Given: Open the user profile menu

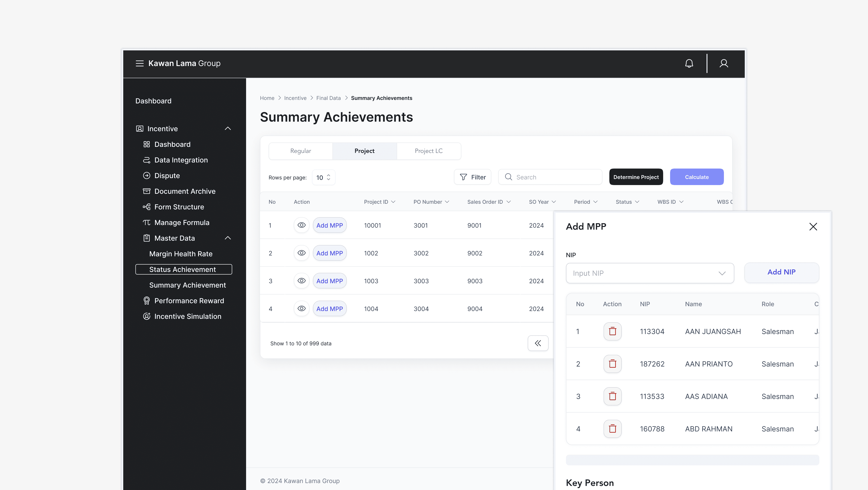Looking at the screenshot, I should [x=724, y=63].
